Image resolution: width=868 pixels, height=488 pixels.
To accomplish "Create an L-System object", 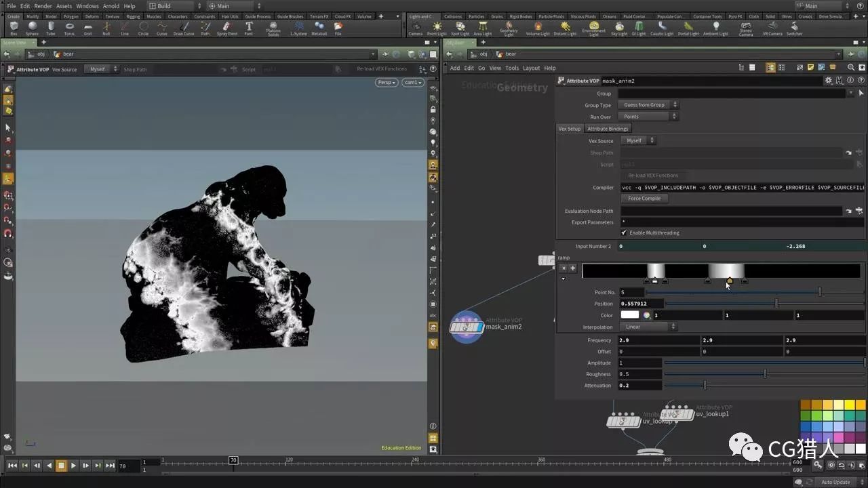I will coord(298,28).
